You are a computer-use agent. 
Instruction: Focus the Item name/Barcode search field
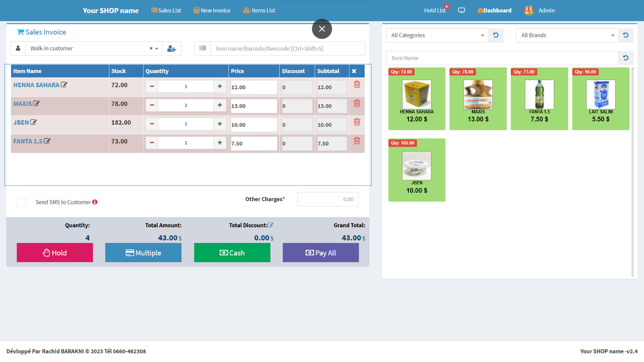point(288,49)
